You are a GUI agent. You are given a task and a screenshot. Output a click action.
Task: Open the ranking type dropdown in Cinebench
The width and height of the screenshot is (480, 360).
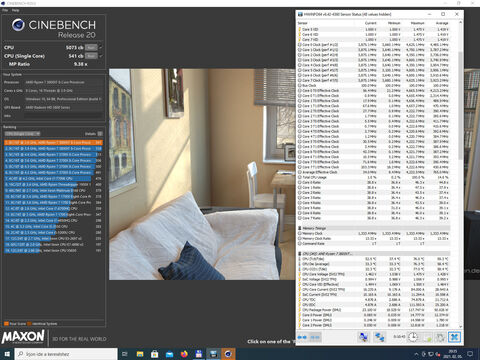(22, 134)
